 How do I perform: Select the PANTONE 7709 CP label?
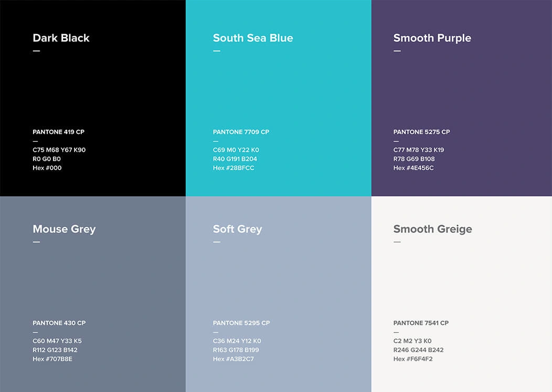tap(241, 132)
